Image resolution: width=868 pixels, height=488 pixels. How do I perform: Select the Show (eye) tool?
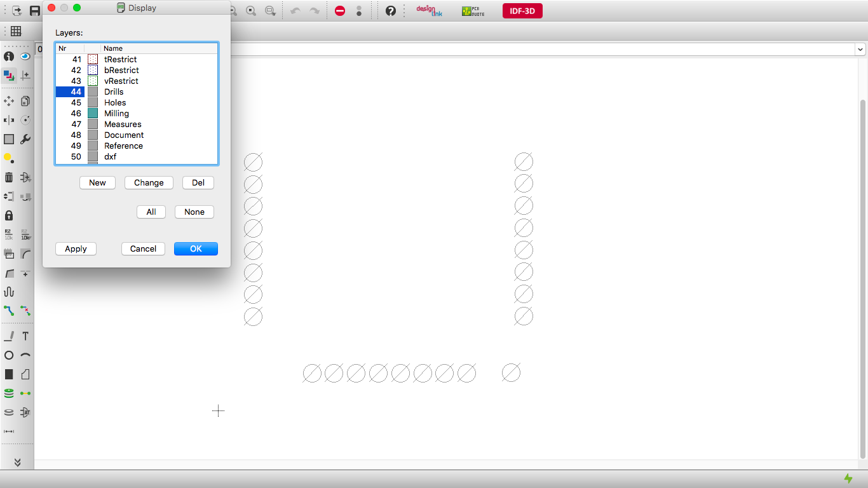tap(25, 56)
